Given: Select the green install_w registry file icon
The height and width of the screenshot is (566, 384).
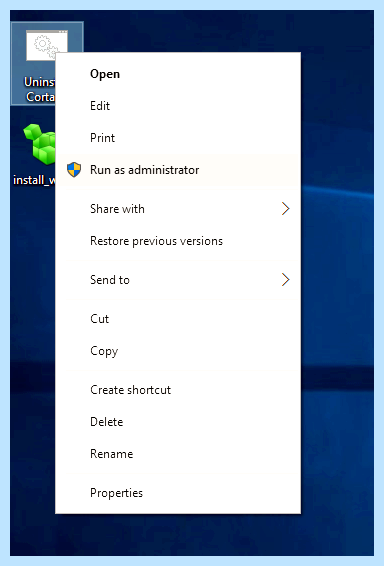Looking at the screenshot, I should point(39,144).
